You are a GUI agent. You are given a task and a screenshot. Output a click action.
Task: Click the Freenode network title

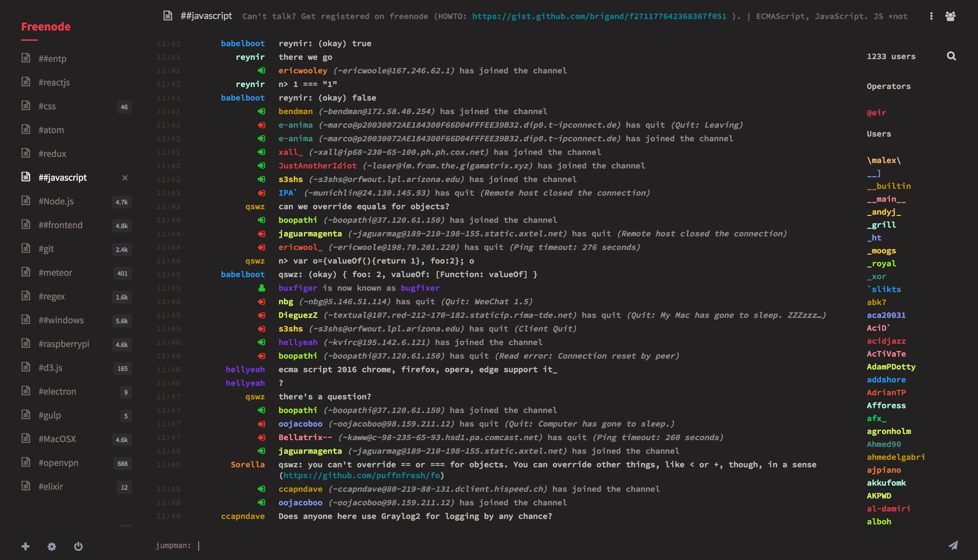coord(46,26)
